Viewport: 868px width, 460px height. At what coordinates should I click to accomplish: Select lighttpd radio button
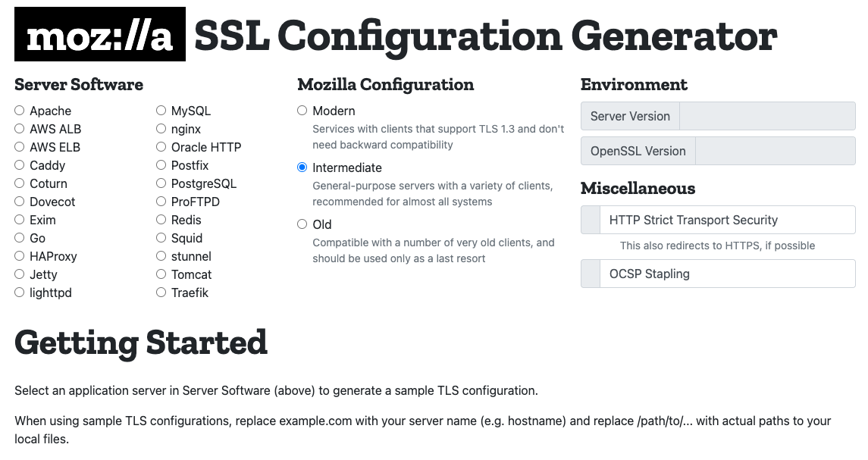pos(20,293)
